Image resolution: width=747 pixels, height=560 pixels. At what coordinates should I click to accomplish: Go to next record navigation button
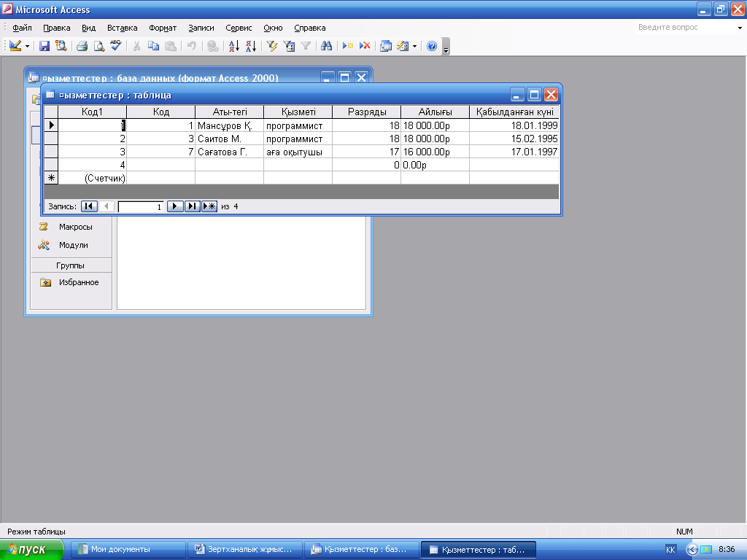(x=175, y=206)
